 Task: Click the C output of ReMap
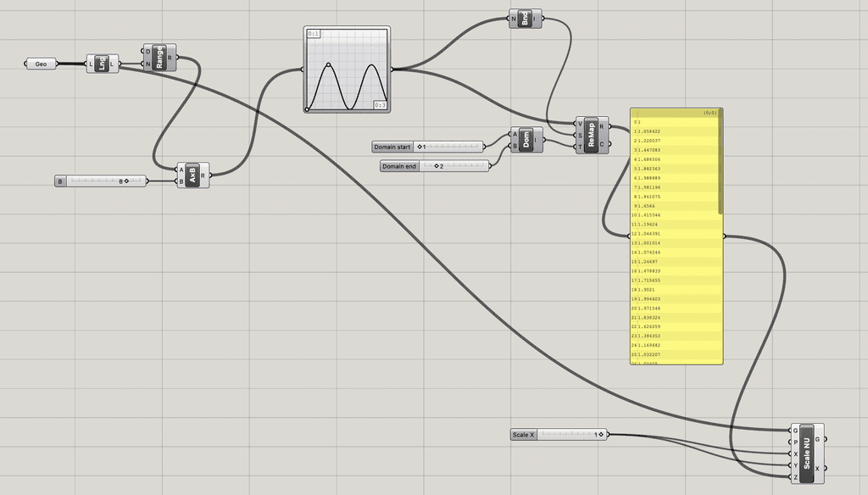point(603,144)
